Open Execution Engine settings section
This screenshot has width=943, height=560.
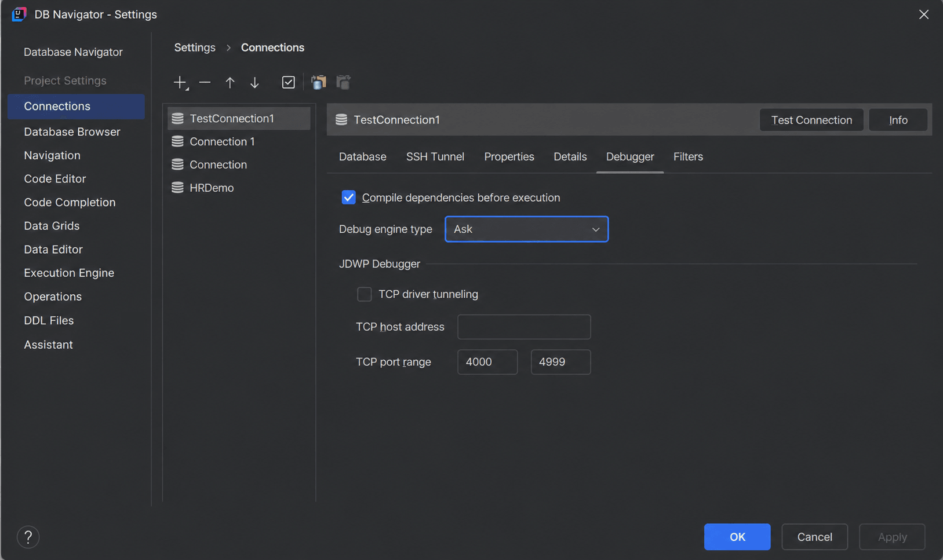pyautogui.click(x=69, y=273)
